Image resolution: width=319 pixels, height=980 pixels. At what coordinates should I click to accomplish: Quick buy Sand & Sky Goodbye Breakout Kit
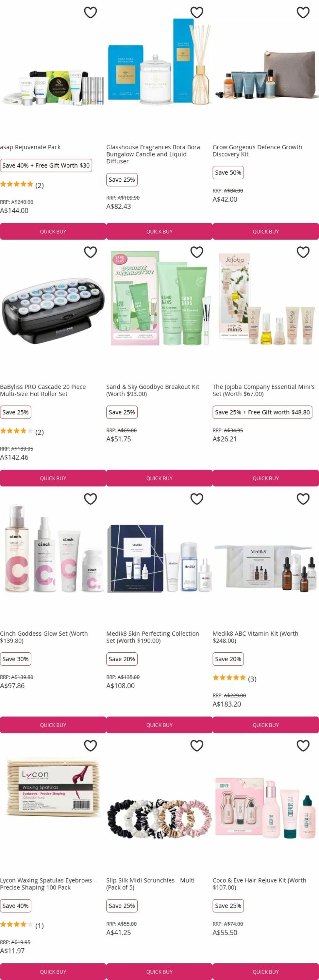coord(159,478)
